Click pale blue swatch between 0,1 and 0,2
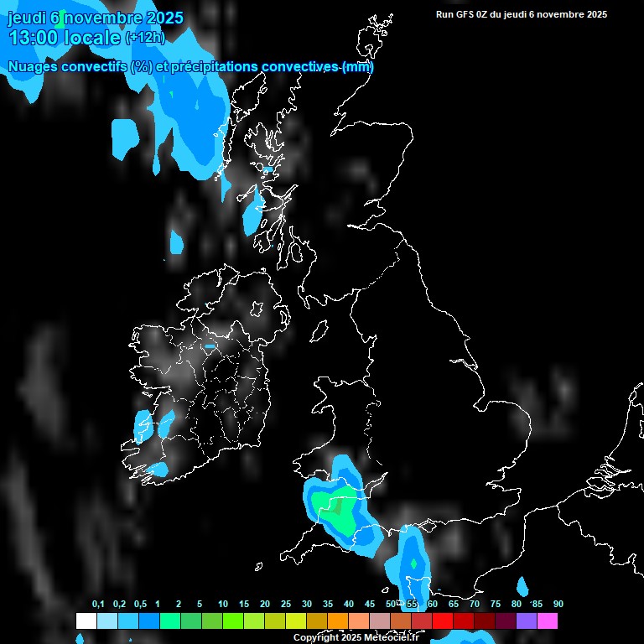This screenshot has height=644, width=644. coord(106,621)
